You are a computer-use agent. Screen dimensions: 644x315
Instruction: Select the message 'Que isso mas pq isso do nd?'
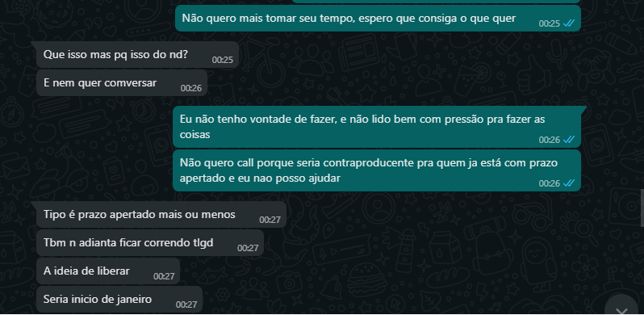(x=137, y=54)
